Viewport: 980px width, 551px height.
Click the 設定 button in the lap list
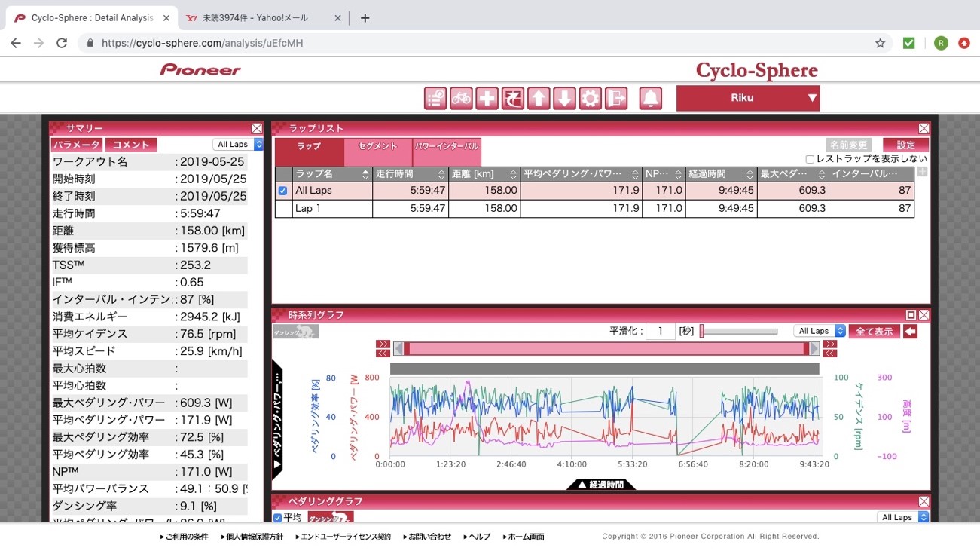tap(905, 145)
